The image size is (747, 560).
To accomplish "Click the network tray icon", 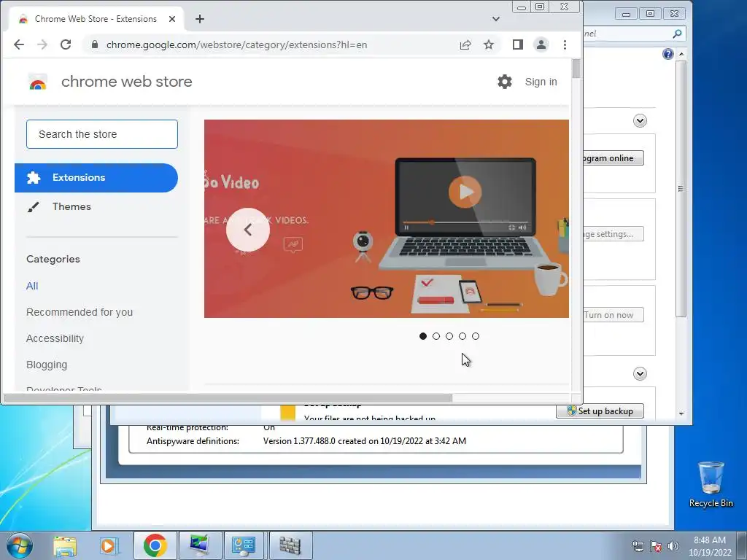I will [x=638, y=546].
